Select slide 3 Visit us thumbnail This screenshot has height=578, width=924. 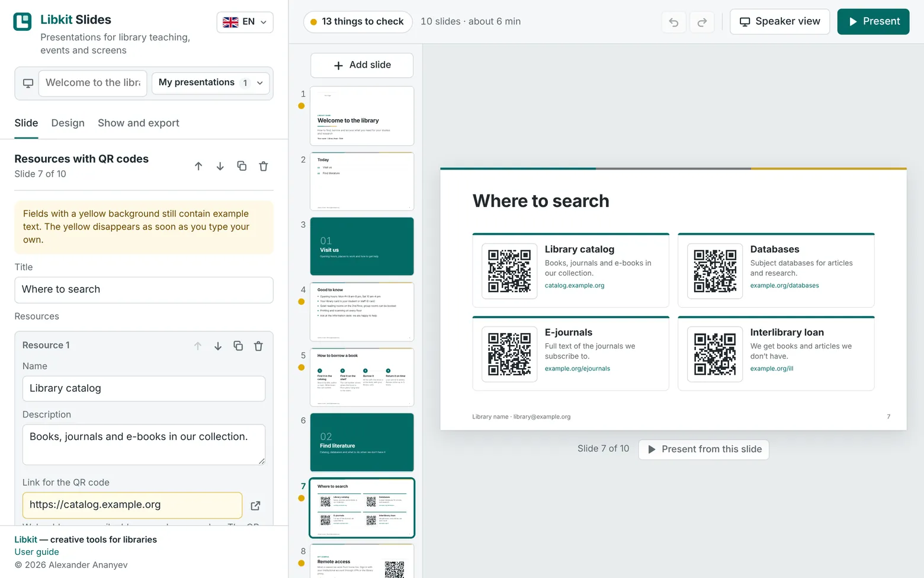pyautogui.click(x=362, y=247)
